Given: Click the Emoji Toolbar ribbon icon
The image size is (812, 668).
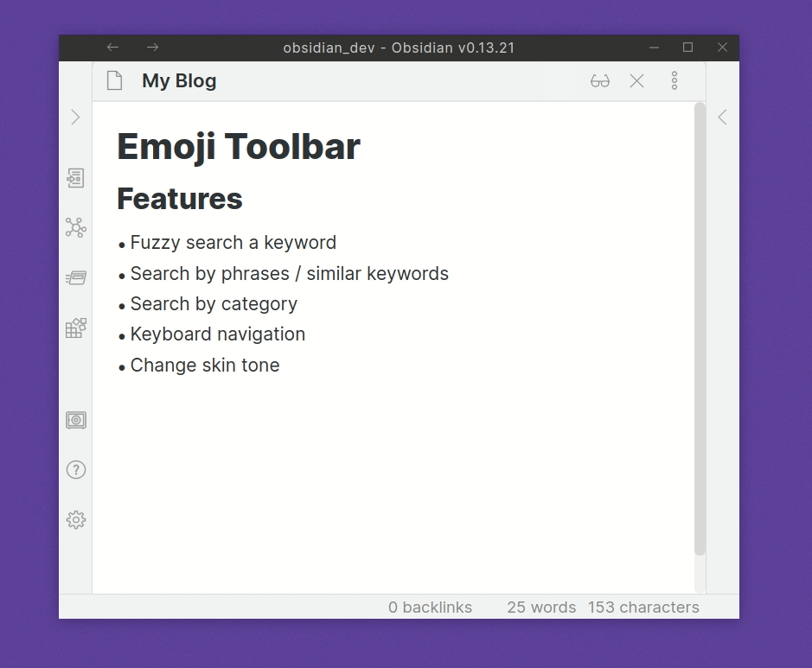Looking at the screenshot, I should (75, 328).
